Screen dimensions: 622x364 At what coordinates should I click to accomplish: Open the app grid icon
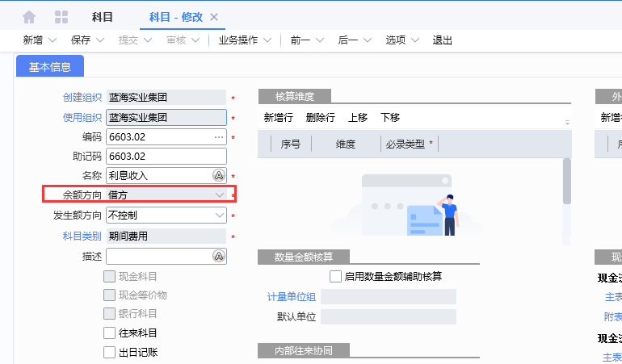[x=61, y=17]
